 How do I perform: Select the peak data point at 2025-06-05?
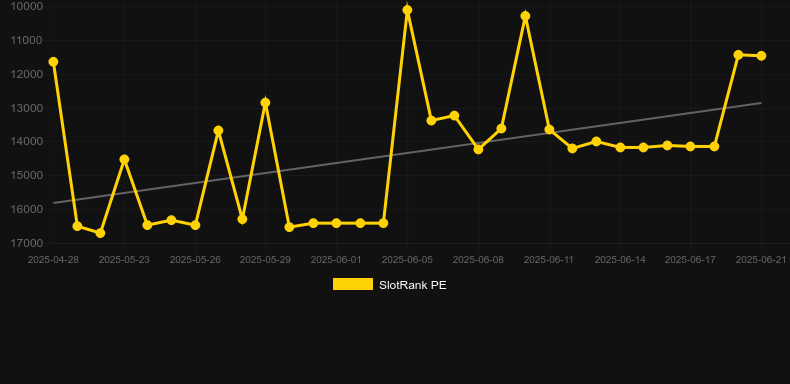point(407,10)
